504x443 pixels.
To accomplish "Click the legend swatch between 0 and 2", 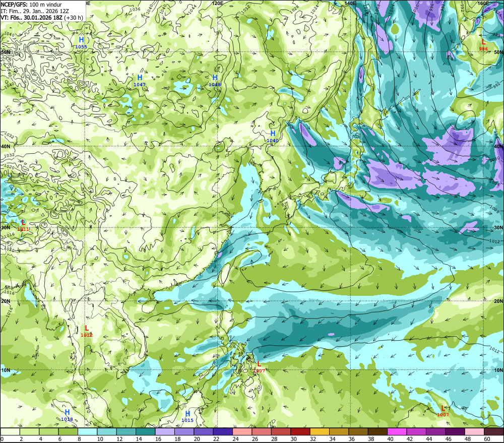I will tap(10, 431).
